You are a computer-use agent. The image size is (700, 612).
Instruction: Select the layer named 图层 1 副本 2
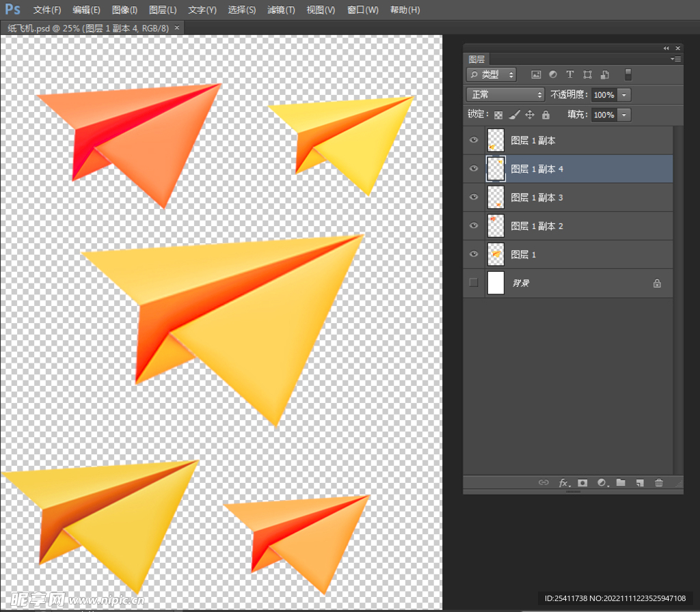point(537,226)
